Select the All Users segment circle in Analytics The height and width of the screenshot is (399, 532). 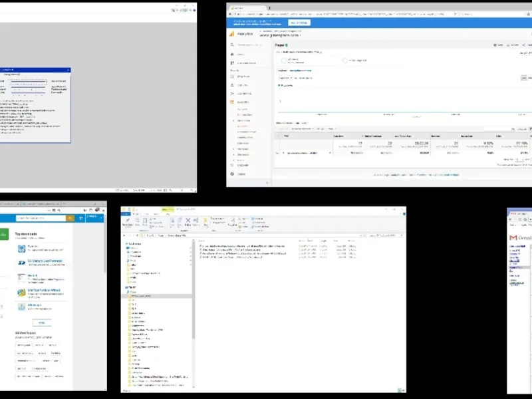284,61
